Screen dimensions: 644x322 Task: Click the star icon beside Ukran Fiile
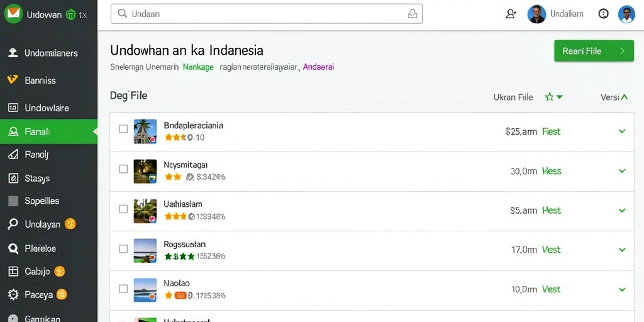pos(549,97)
